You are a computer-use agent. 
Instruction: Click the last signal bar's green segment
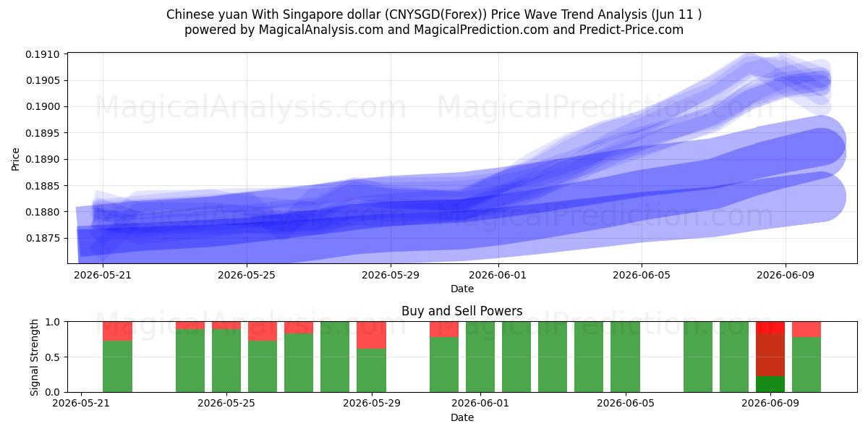pyautogui.click(x=807, y=365)
